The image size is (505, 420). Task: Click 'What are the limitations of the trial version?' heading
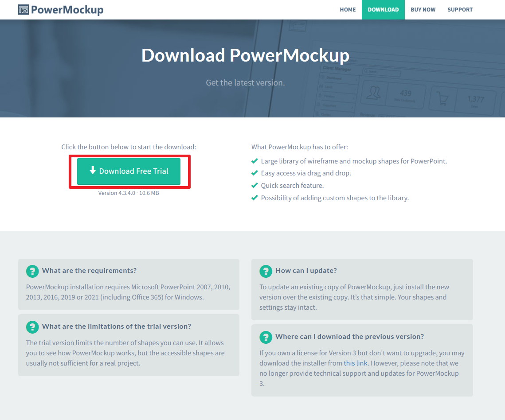point(116,327)
